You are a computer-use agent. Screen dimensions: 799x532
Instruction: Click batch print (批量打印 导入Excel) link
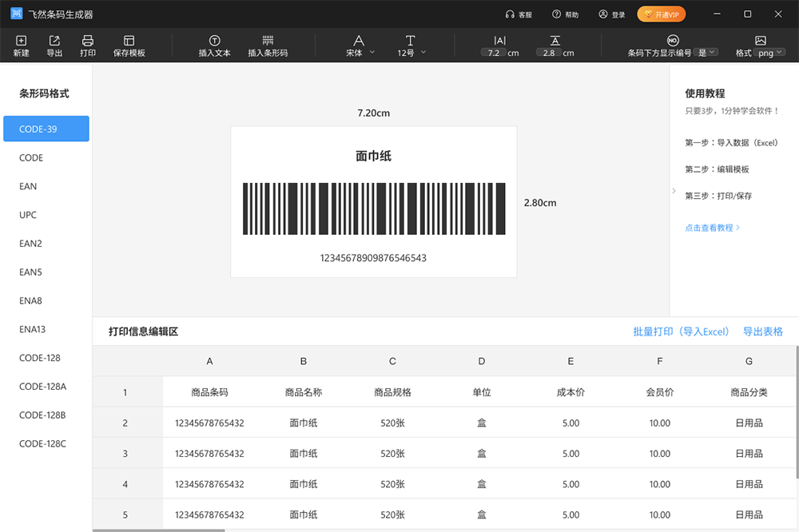point(681,332)
